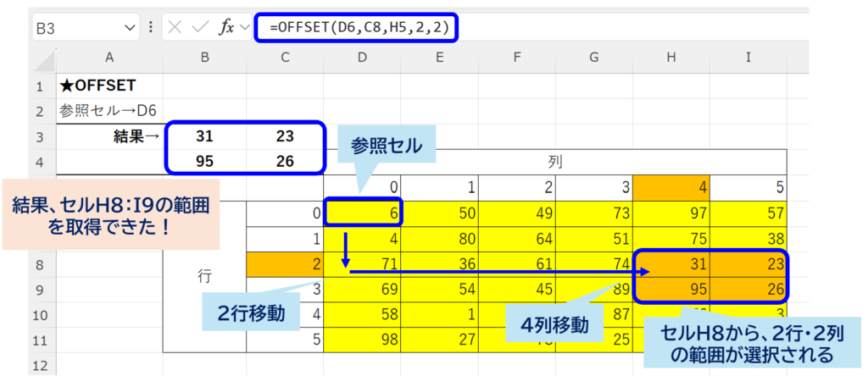Select column B header
This screenshot has width=868, height=387.
(205, 58)
